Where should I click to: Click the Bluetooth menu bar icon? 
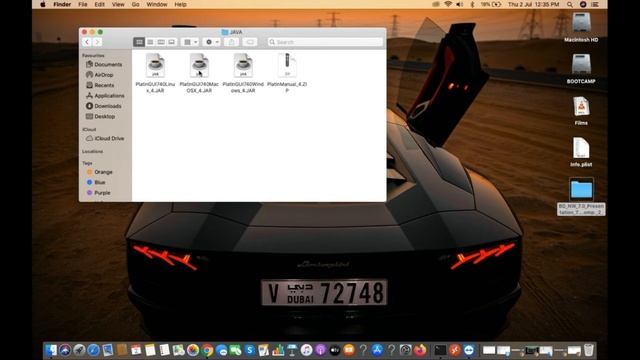(472, 4)
